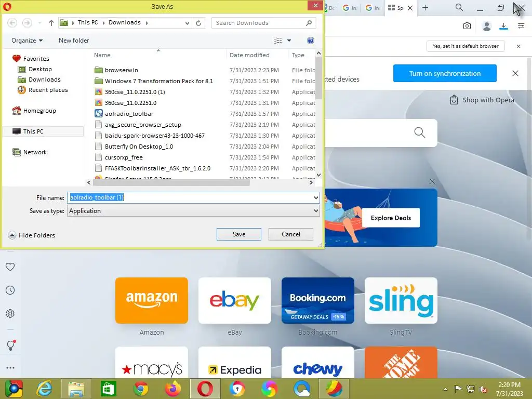Launch Google Chrome from the taskbar
Screen dimensions: 532x399
140,389
